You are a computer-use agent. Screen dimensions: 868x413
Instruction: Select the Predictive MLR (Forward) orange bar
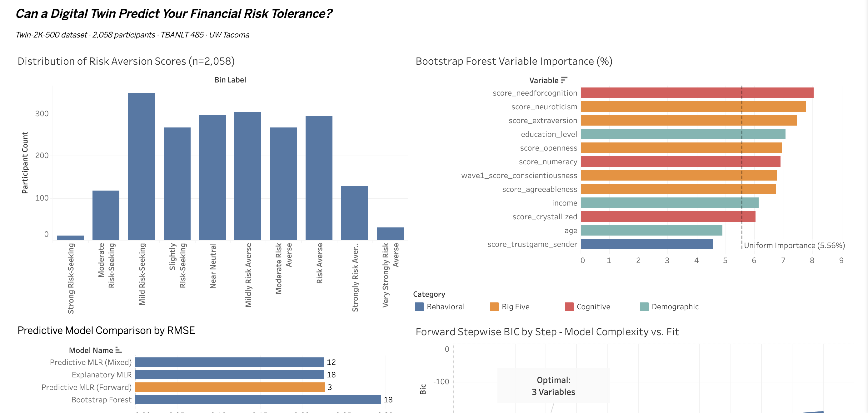tap(229, 387)
